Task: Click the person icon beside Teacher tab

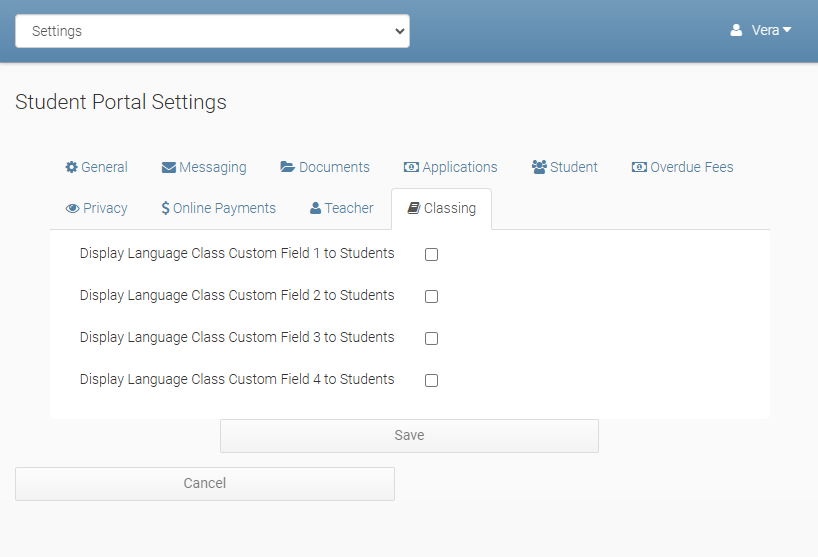Action: [x=315, y=208]
